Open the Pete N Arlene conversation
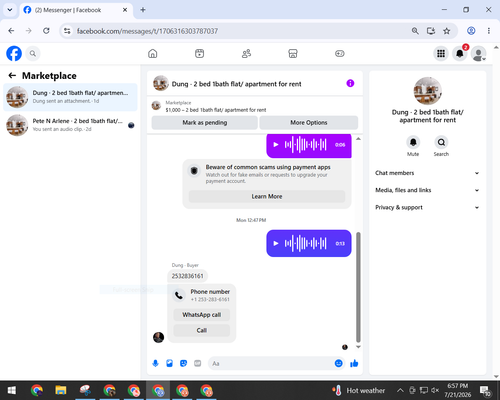This screenshot has height=400, width=500. (x=70, y=125)
